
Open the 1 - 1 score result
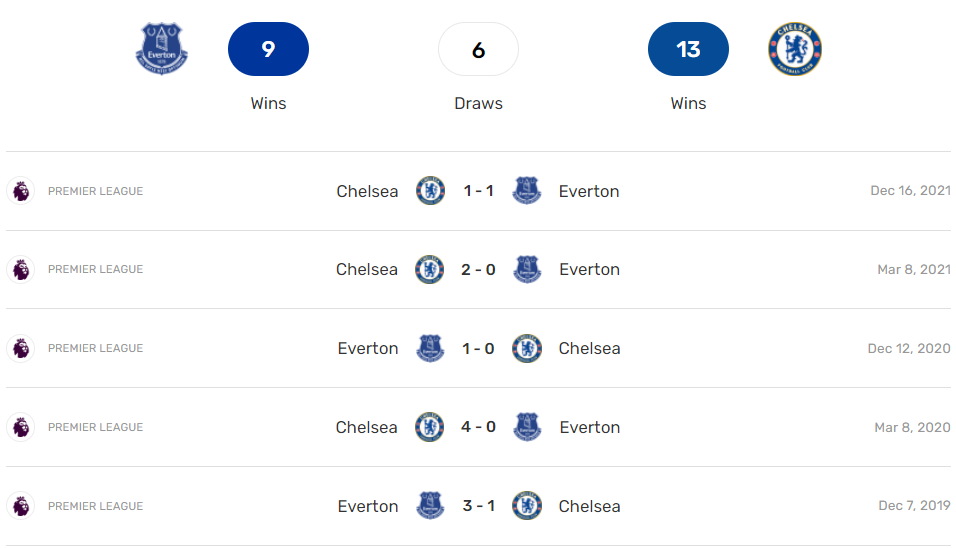click(479, 191)
